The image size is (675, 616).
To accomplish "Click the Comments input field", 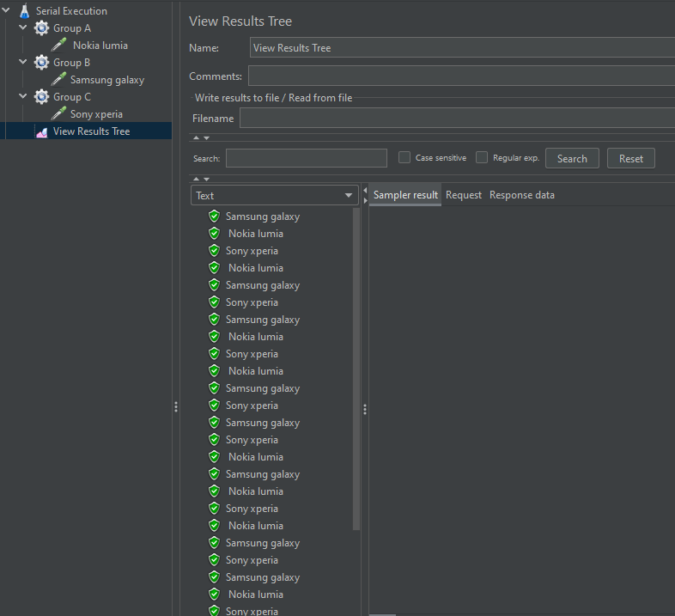I will tap(461, 76).
